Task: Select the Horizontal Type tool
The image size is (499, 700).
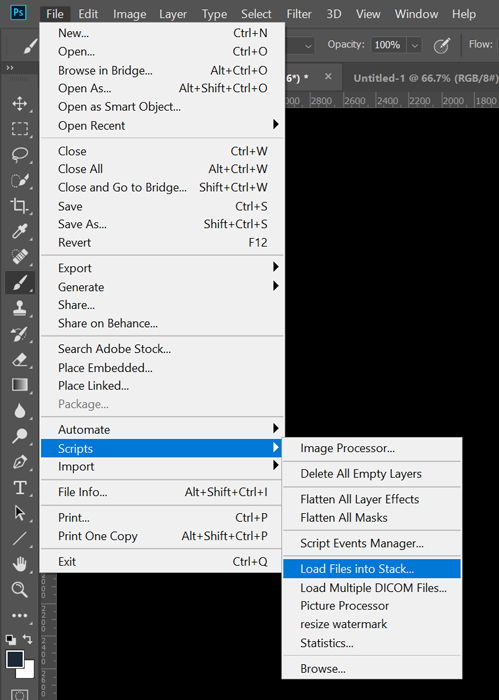Action: click(19, 488)
